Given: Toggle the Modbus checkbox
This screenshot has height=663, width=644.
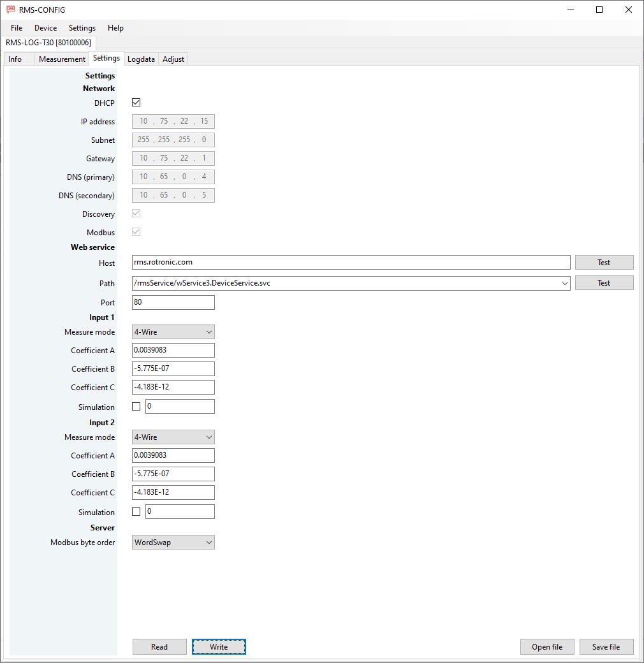Looking at the screenshot, I should tap(136, 231).
